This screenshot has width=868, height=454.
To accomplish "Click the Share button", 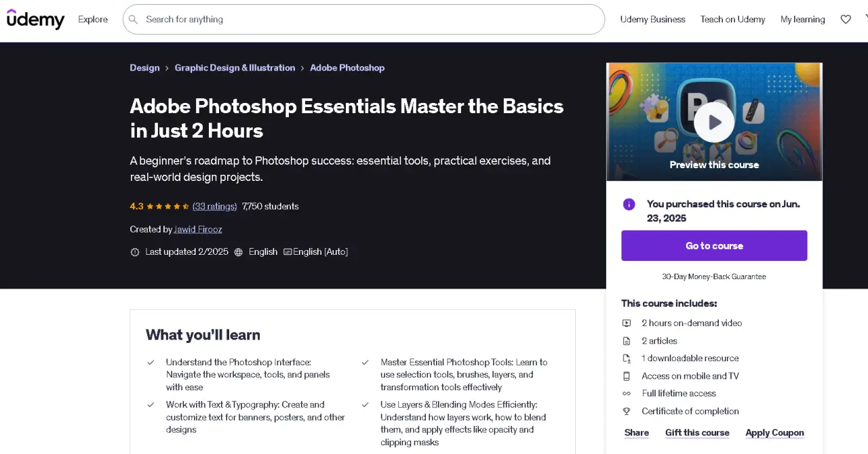I will (x=637, y=433).
